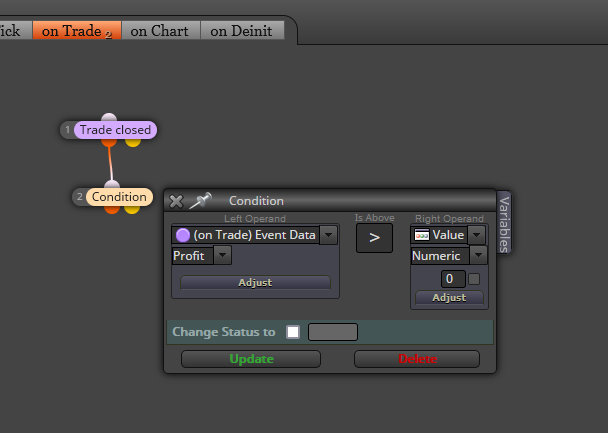The image size is (608, 433).
Task: Click Adjust under Right Operand
Action: point(449,297)
